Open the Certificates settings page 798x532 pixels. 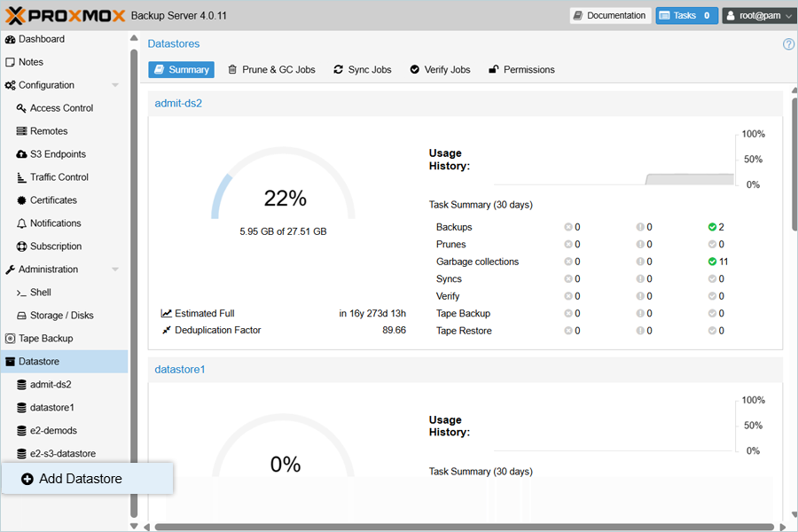tap(53, 200)
